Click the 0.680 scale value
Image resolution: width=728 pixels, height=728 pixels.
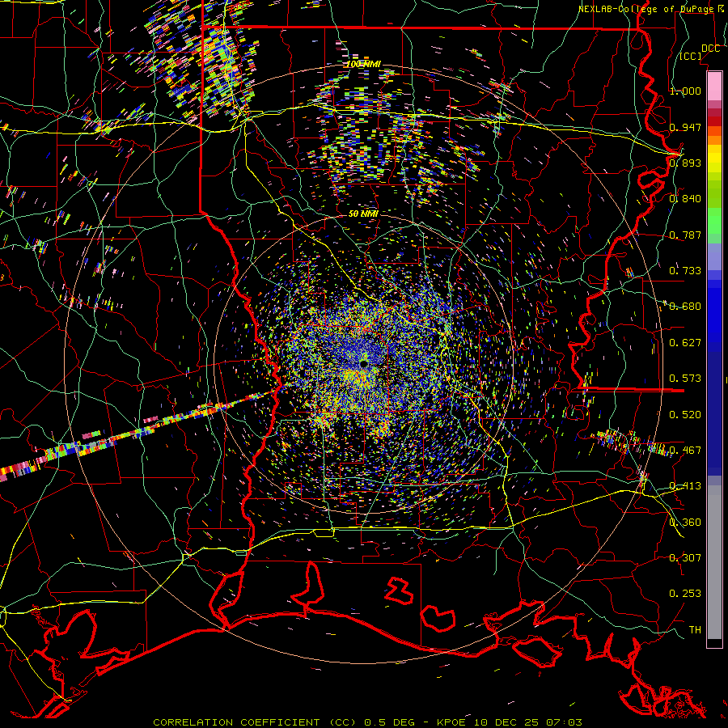pos(685,307)
